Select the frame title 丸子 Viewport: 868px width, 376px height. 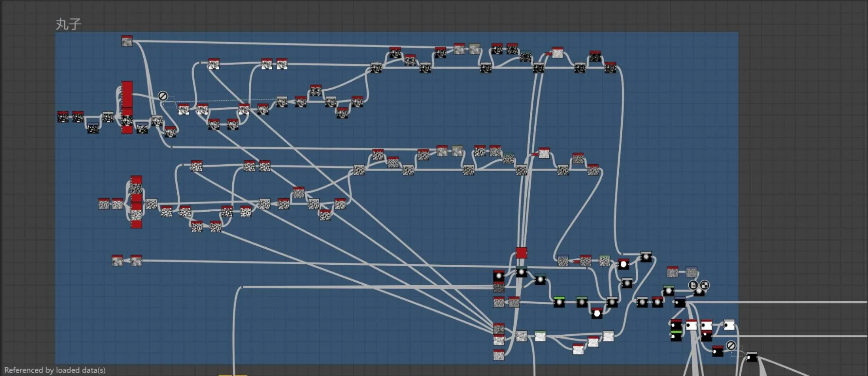[69, 24]
